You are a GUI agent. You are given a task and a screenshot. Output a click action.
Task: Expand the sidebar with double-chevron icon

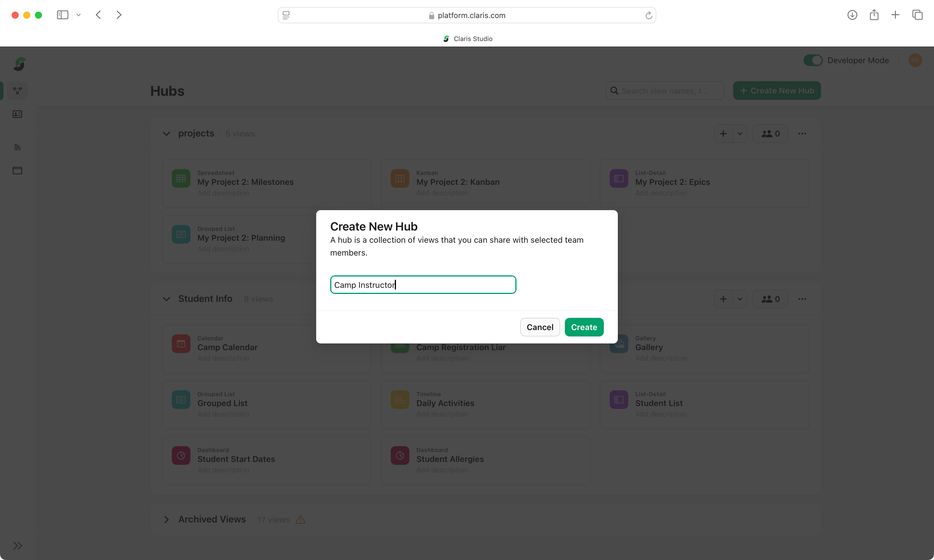tap(17, 545)
